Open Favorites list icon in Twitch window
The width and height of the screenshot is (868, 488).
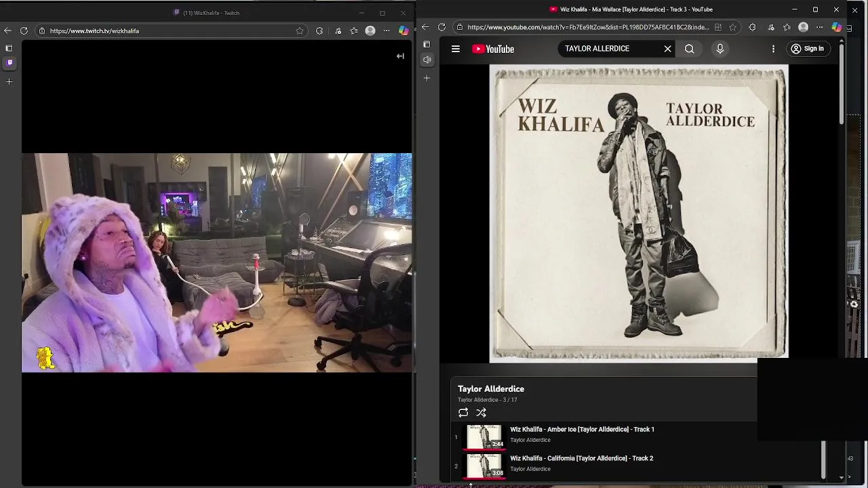pyautogui.click(x=354, y=30)
